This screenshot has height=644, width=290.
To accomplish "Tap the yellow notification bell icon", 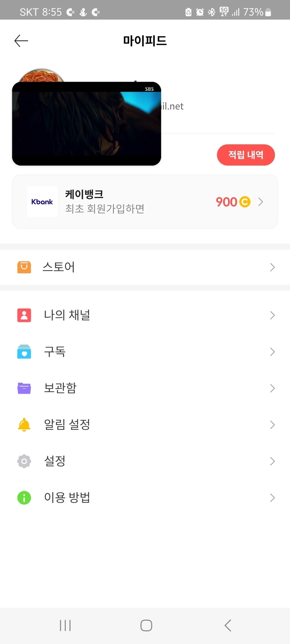I will point(24,425).
